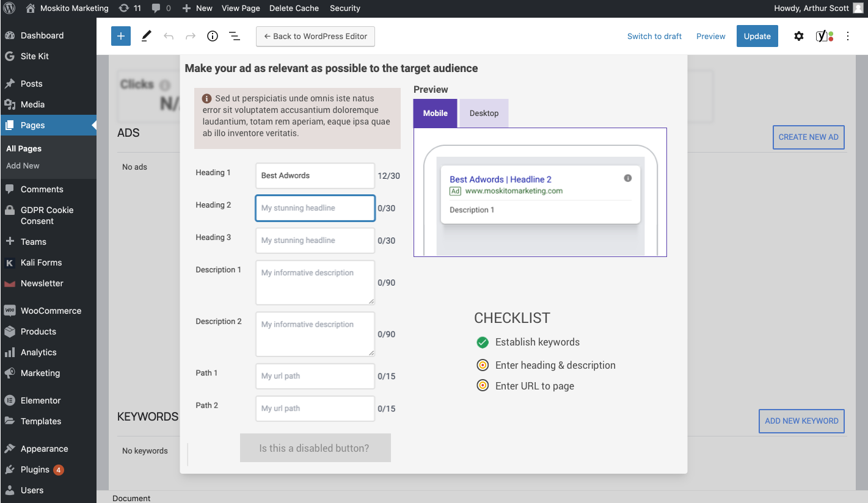Image resolution: width=868 pixels, height=503 pixels.
Task: Select the pencil edit tool
Action: click(x=146, y=36)
